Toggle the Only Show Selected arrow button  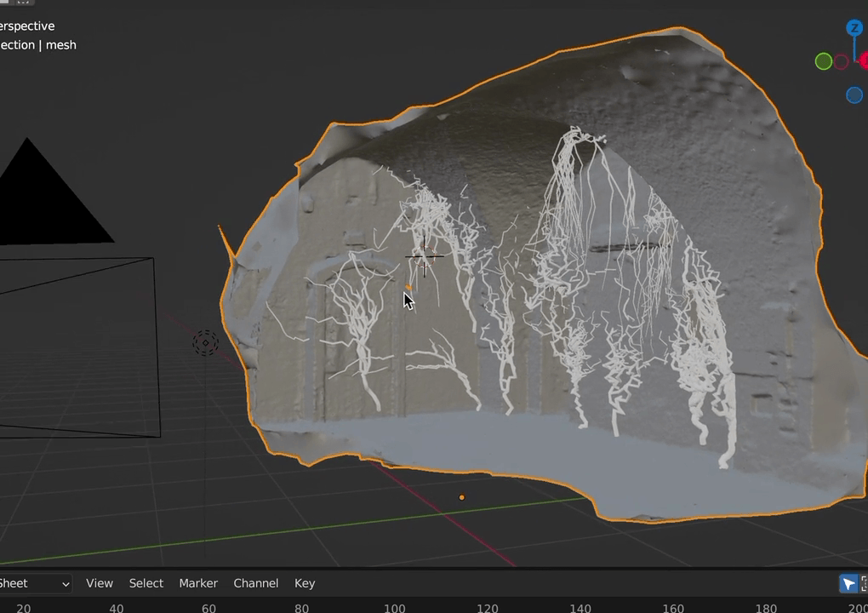click(x=848, y=583)
